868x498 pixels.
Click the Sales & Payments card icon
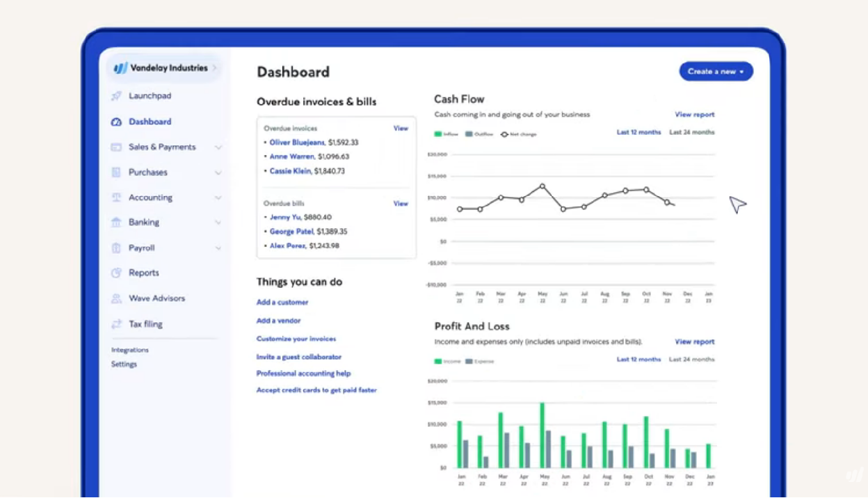(116, 147)
